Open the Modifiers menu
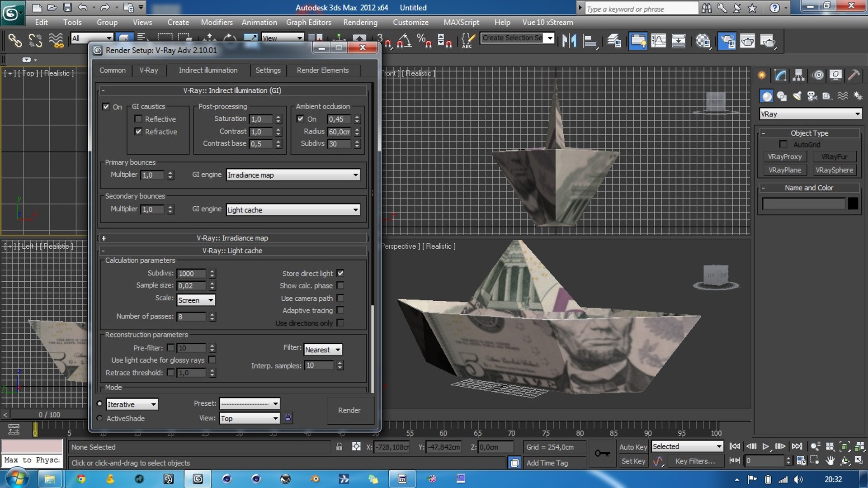868x488 pixels. [217, 22]
